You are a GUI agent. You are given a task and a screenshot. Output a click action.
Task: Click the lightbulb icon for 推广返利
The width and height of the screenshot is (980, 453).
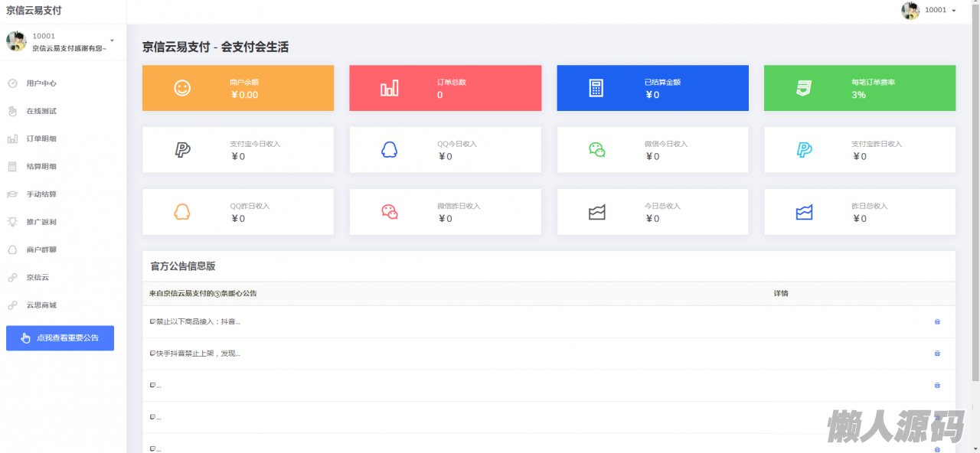click(x=12, y=222)
